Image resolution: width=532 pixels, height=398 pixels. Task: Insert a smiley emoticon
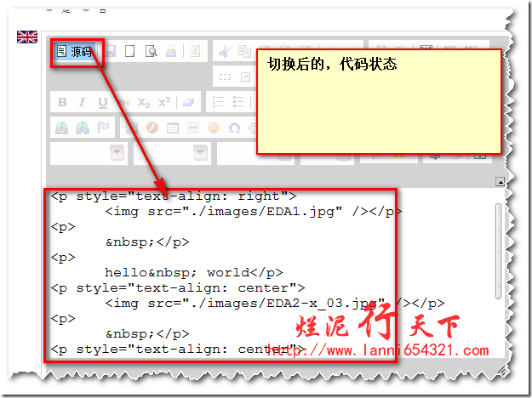213,128
